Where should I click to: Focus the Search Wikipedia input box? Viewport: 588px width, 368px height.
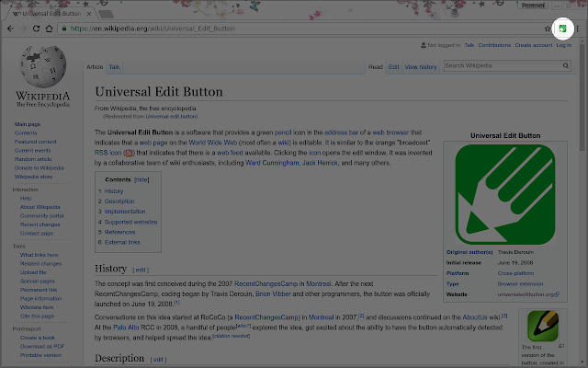click(x=503, y=65)
